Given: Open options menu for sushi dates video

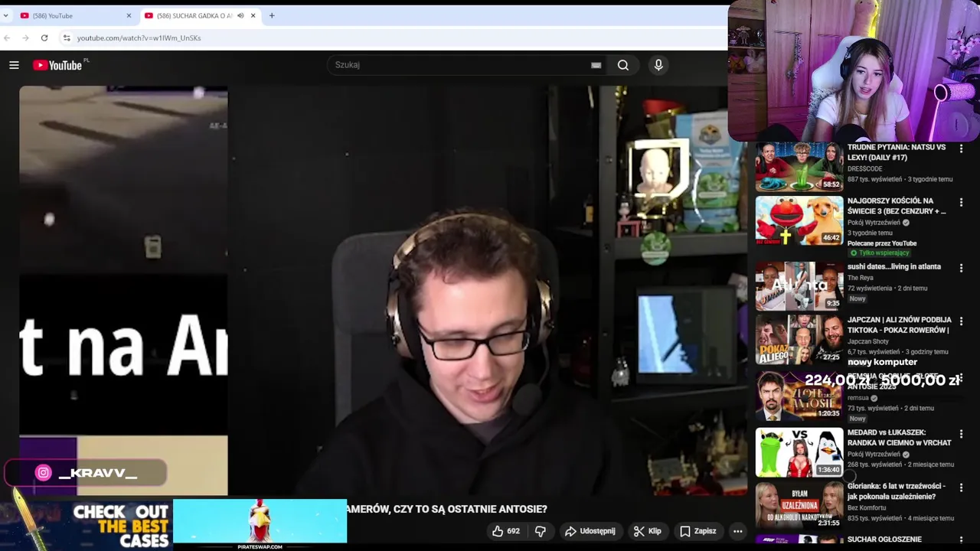Looking at the screenshot, I should (961, 268).
